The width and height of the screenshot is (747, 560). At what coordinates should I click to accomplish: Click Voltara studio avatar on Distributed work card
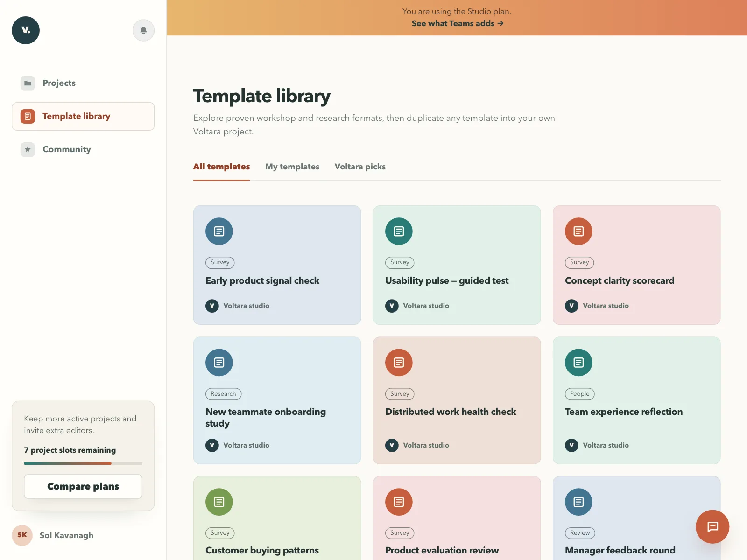(x=392, y=445)
